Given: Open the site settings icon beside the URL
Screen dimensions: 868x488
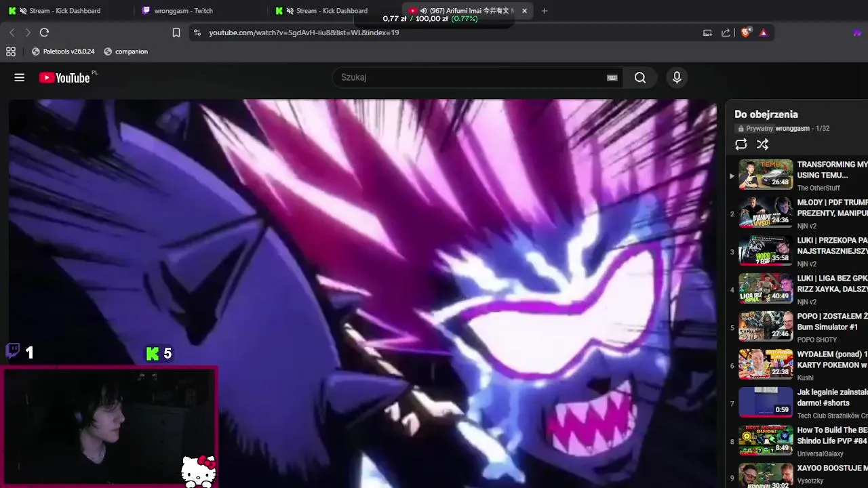Looking at the screenshot, I should [x=197, y=33].
